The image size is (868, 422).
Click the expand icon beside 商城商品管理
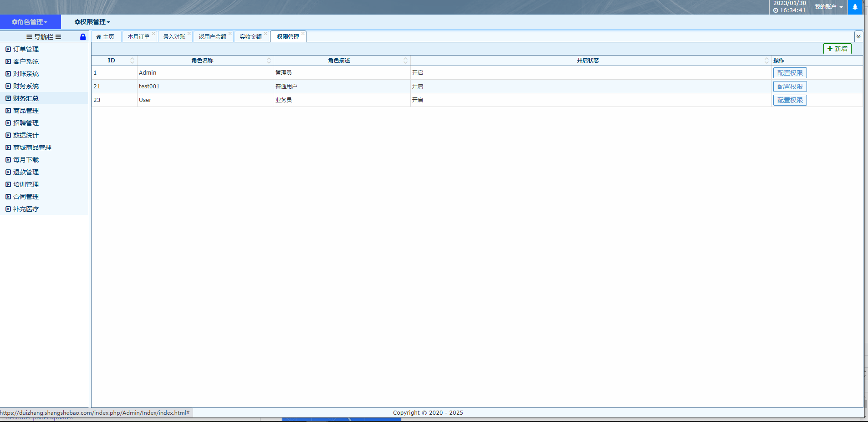click(8, 147)
